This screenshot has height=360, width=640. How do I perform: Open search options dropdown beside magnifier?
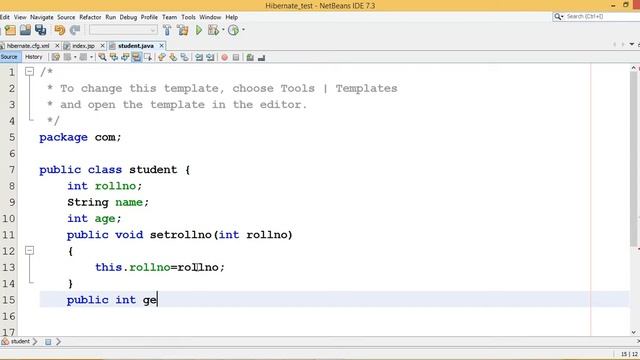[x=562, y=17]
